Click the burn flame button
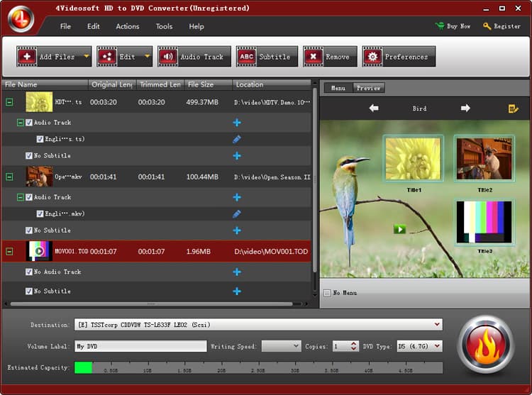532x395 pixels. pos(486,345)
